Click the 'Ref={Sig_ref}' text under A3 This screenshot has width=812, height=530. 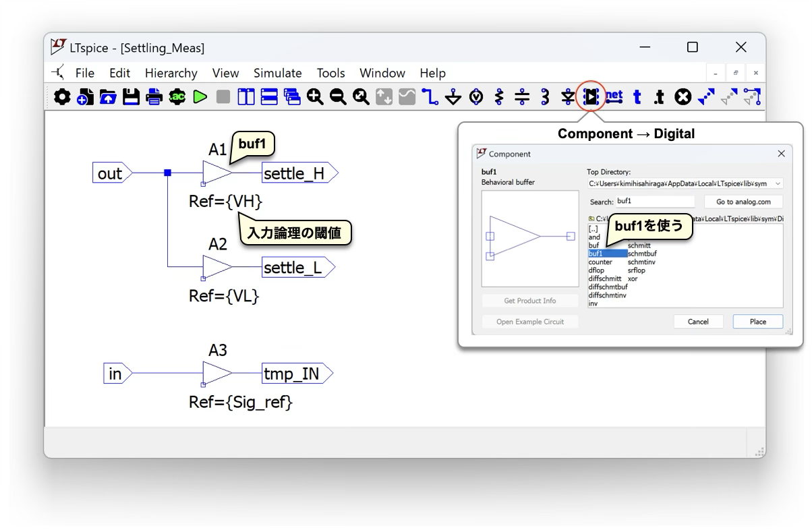tap(241, 403)
